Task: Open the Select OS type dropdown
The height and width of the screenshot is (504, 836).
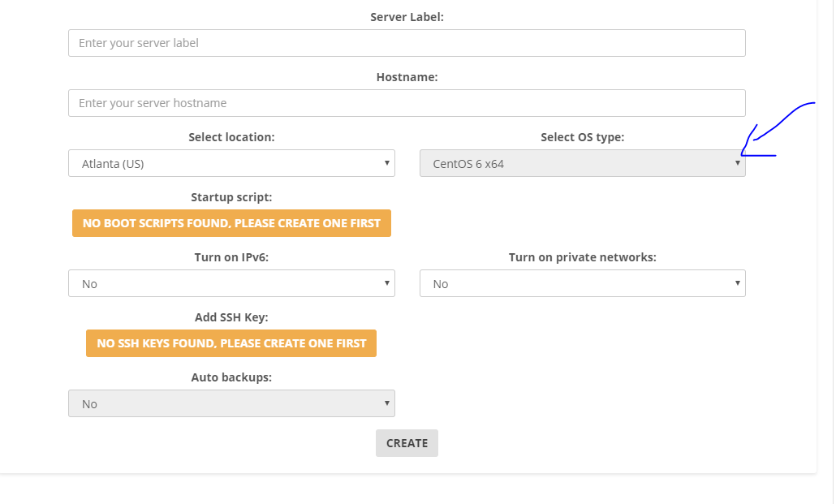Action: pyautogui.click(x=582, y=163)
